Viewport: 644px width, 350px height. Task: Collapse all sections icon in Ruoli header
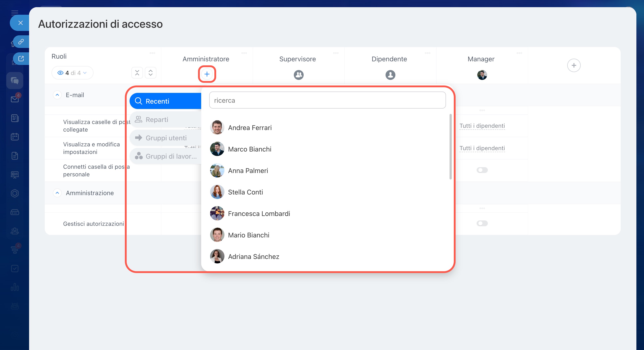pos(137,73)
